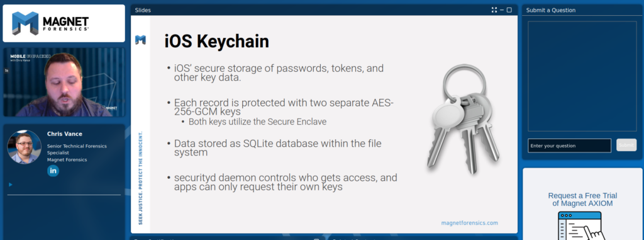Click the speaker webcam video
Image resolution: width=644 pixels, height=240 pixels.
pyautogui.click(x=64, y=83)
